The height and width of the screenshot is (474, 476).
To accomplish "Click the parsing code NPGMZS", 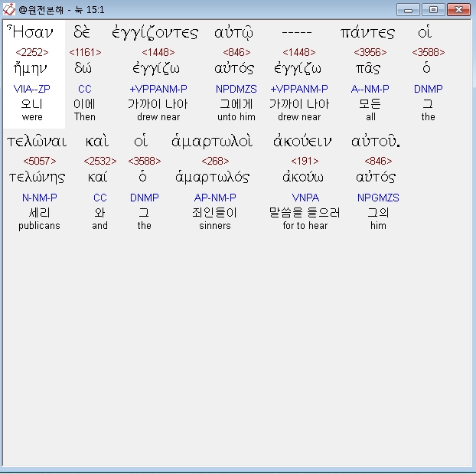I will pos(378,198).
